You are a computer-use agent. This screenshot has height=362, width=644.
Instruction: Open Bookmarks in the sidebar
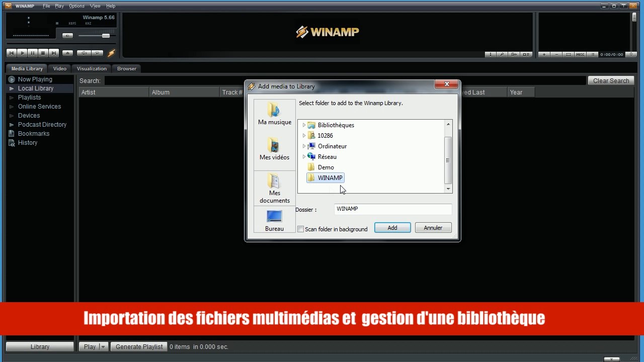click(x=34, y=134)
